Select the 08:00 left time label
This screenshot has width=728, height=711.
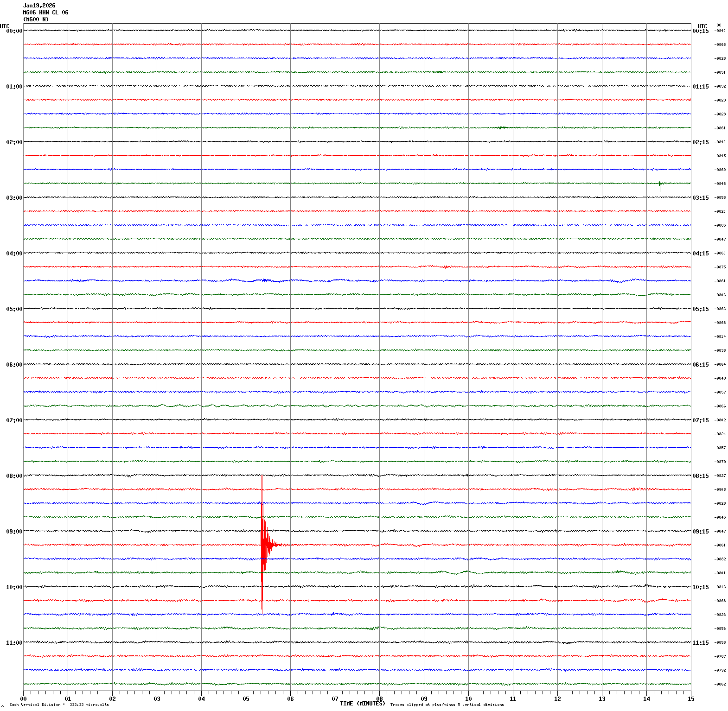tap(14, 476)
